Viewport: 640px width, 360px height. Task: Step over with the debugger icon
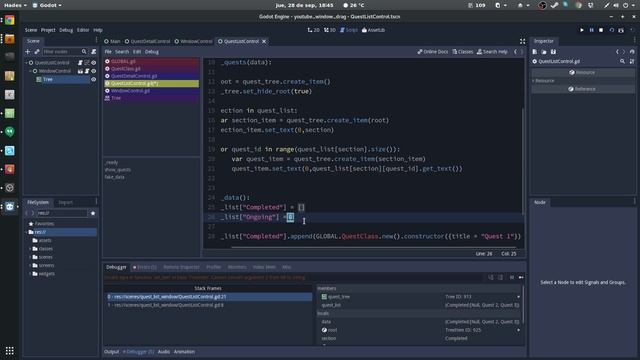point(500,278)
